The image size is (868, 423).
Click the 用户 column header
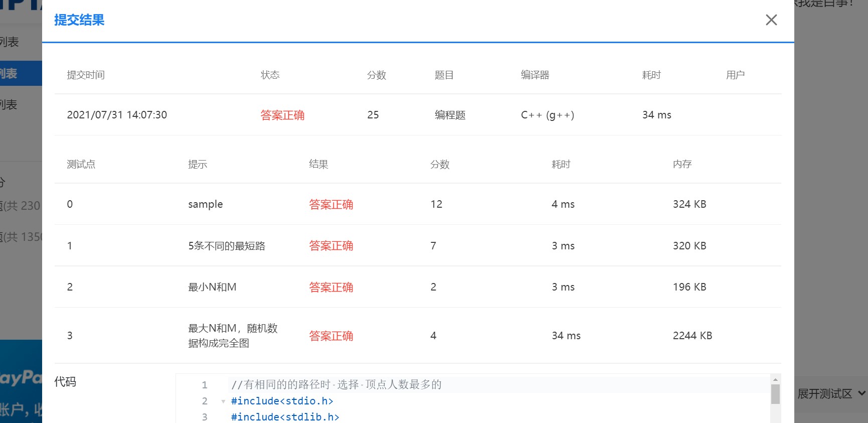735,75
